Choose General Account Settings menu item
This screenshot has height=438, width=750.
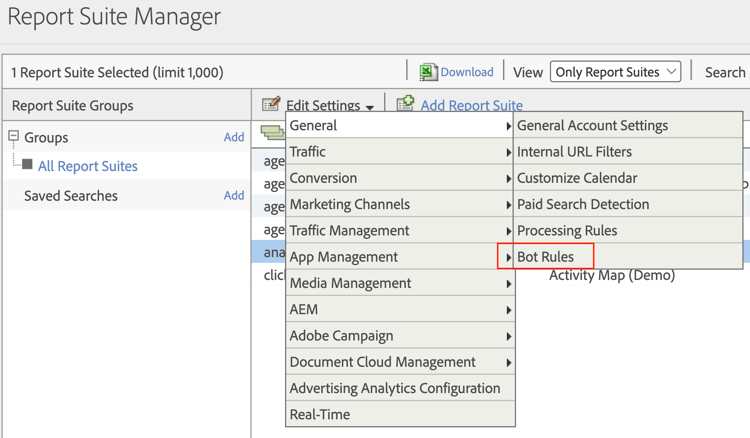[x=592, y=126]
